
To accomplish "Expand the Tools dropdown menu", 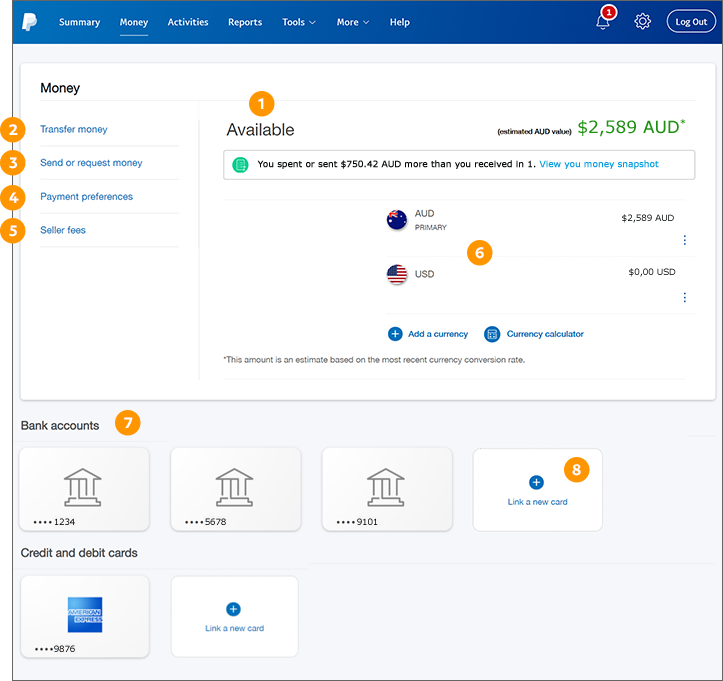I will tap(298, 22).
